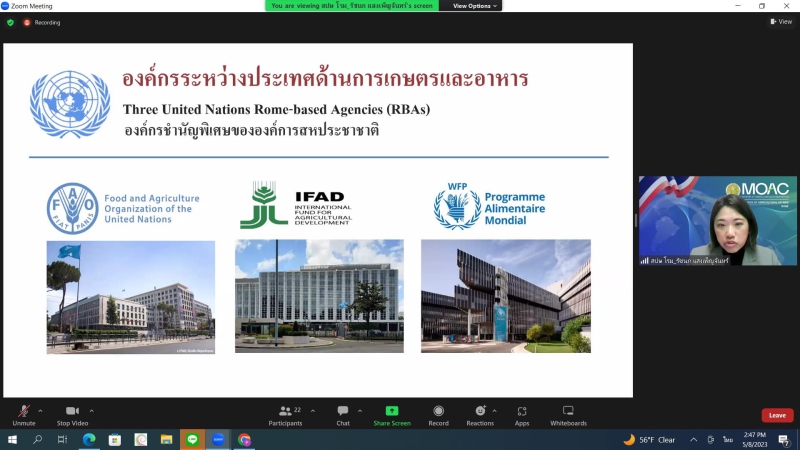Image resolution: width=800 pixels, height=450 pixels.
Task: Stop Video camera button
Action: click(72, 415)
